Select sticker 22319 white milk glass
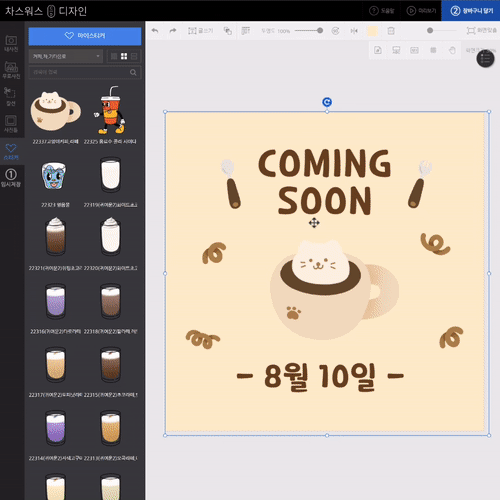Screen dimensions: 500x500 [111, 175]
